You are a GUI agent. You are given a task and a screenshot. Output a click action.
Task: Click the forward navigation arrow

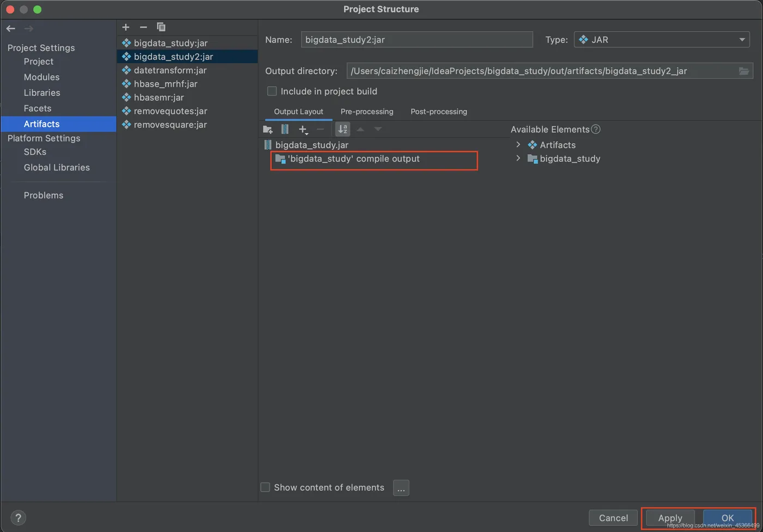[x=29, y=28]
